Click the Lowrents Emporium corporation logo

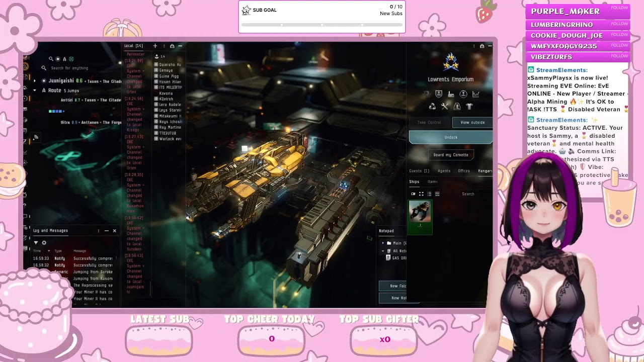[x=451, y=62]
